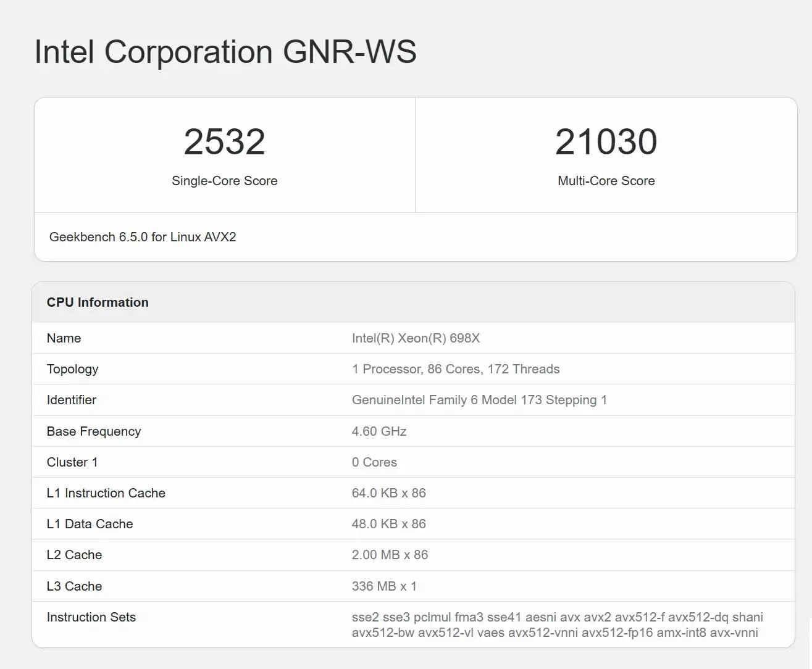Select the CPU name 'Intel(R) Xeon(R) 698X'
Image resolution: width=812 pixels, height=669 pixels.
pos(416,338)
